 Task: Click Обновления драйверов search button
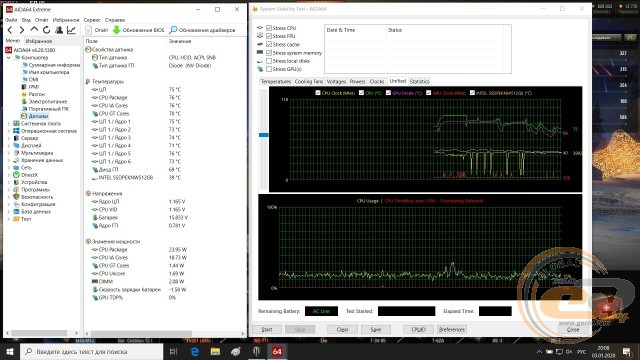pyautogui.click(x=202, y=30)
